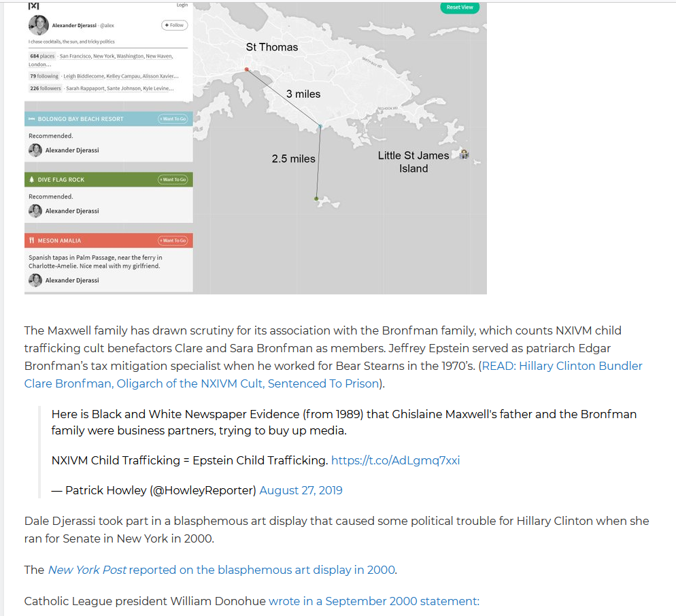Click the green Reset View button

pyautogui.click(x=460, y=7)
